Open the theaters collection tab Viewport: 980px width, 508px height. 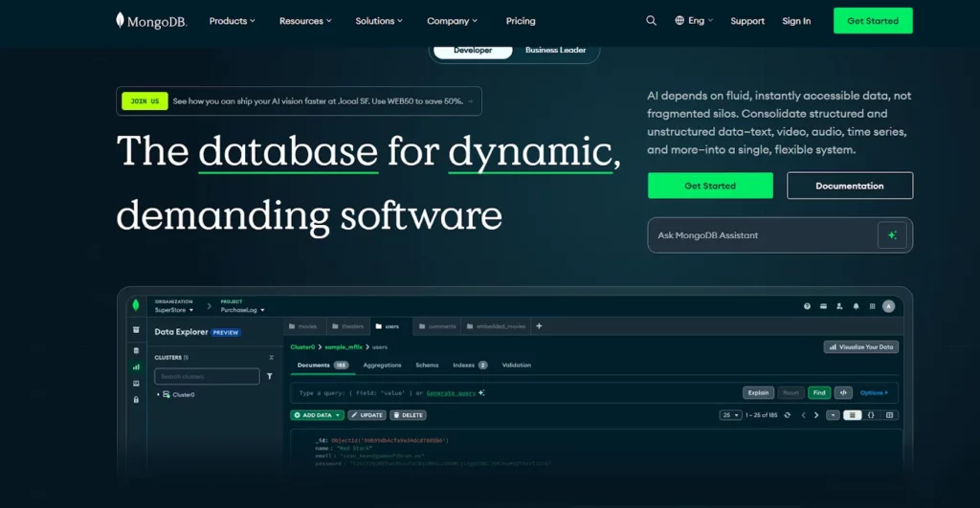point(347,326)
